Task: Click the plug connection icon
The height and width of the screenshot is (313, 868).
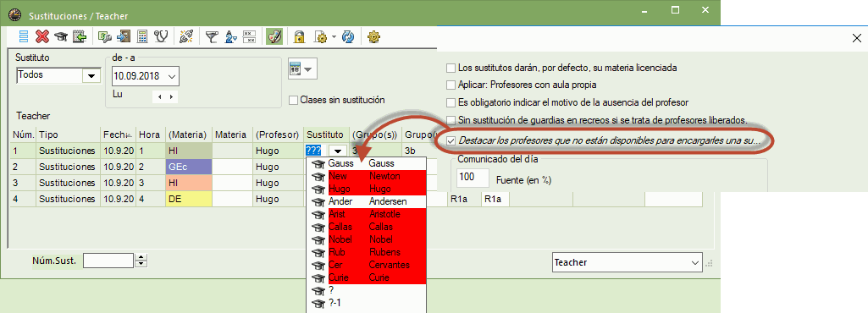Action: pyautogui.click(x=186, y=36)
